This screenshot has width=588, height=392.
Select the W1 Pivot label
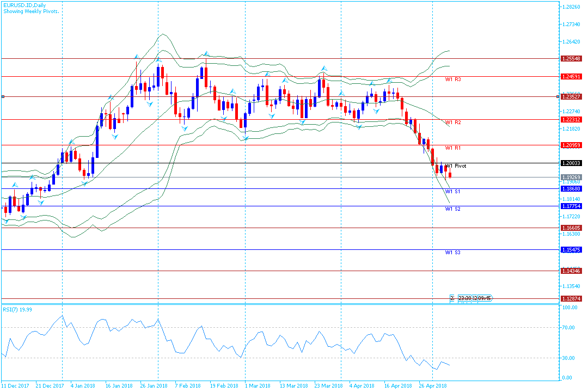tap(456, 166)
